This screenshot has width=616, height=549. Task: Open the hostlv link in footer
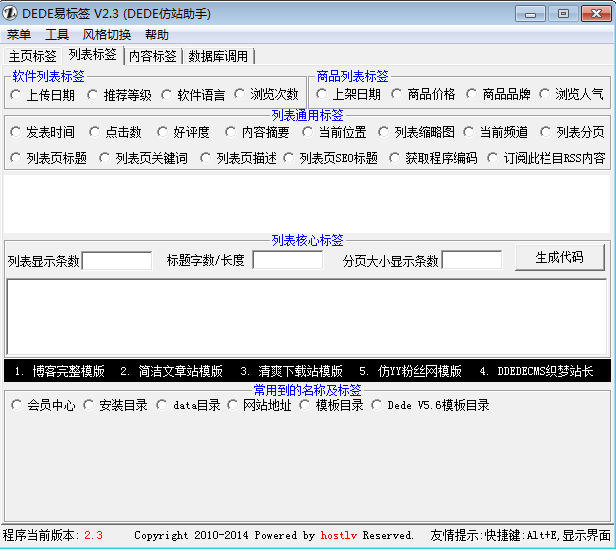tap(338, 536)
